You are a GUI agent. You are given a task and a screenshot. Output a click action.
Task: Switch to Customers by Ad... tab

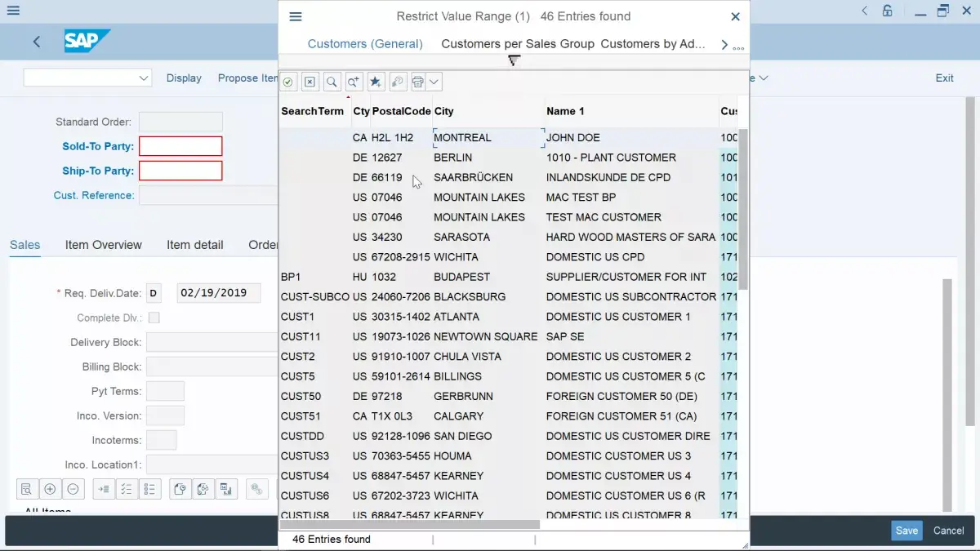click(653, 44)
